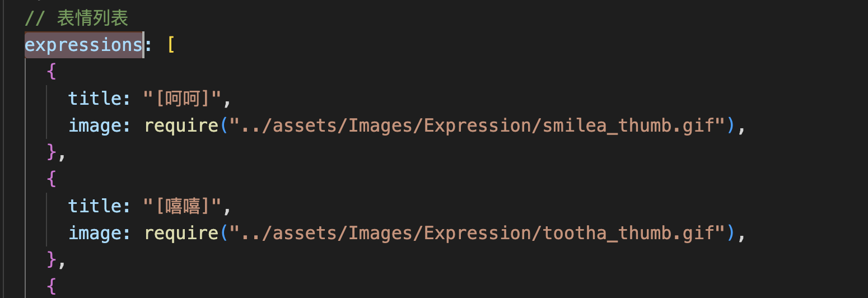
Task: Click the image key on the tootha_thumb line
Action: pyautogui.click(x=94, y=233)
